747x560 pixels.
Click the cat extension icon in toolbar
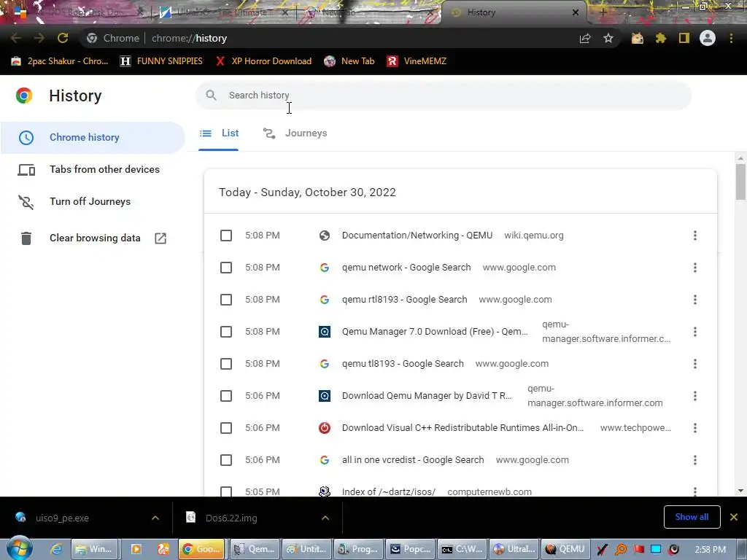637,38
